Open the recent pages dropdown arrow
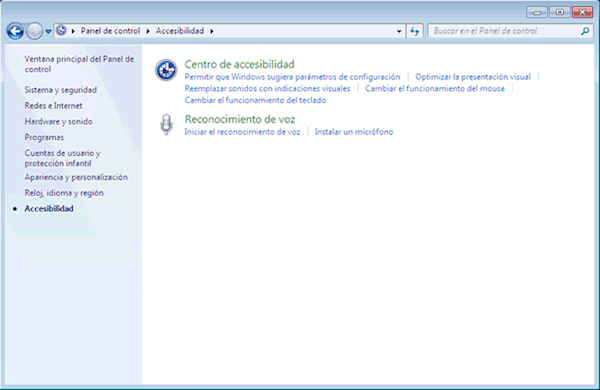 click(x=48, y=31)
